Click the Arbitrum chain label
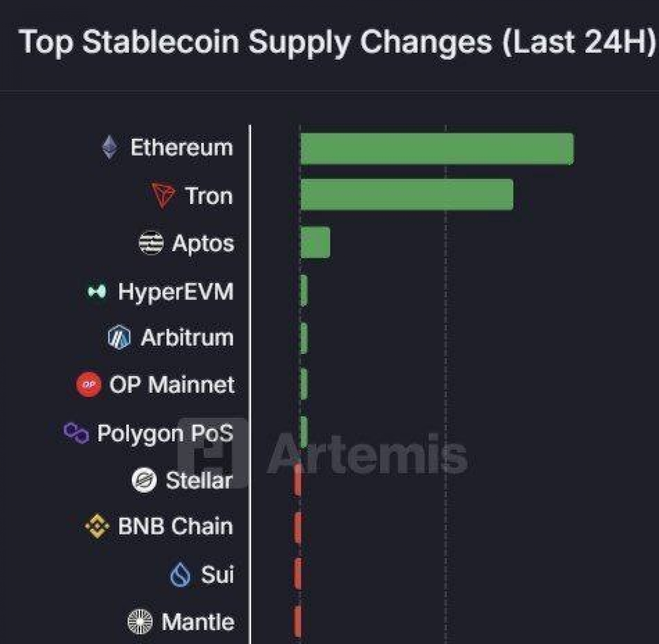The width and height of the screenshot is (659, 644). (x=187, y=337)
